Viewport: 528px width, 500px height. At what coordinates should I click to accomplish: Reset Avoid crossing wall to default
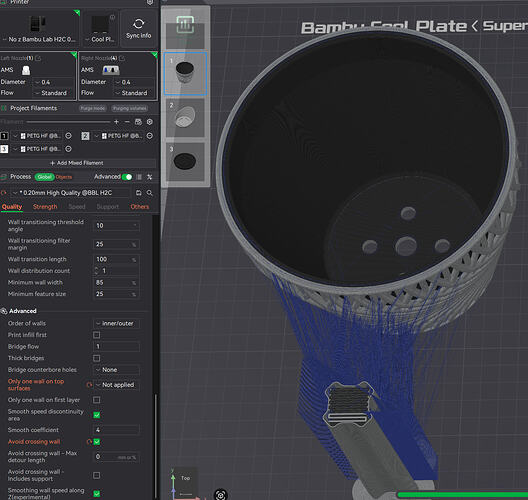[89, 442]
